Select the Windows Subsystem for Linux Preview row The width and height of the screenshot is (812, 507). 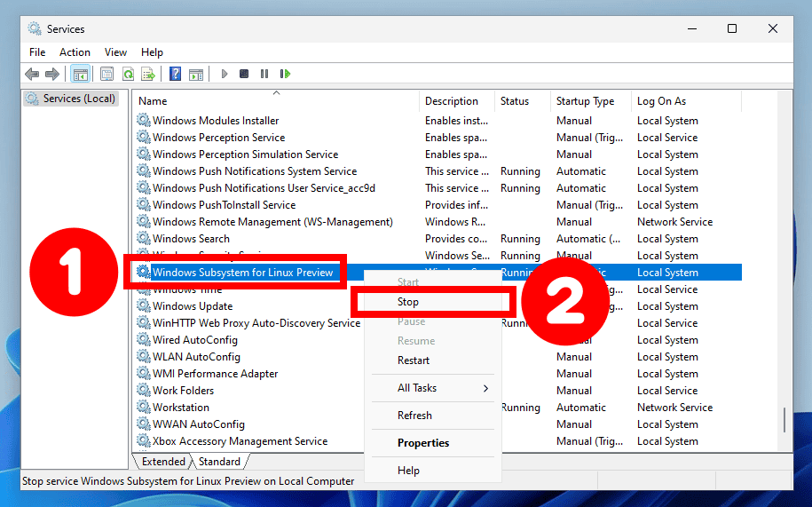coord(438,273)
